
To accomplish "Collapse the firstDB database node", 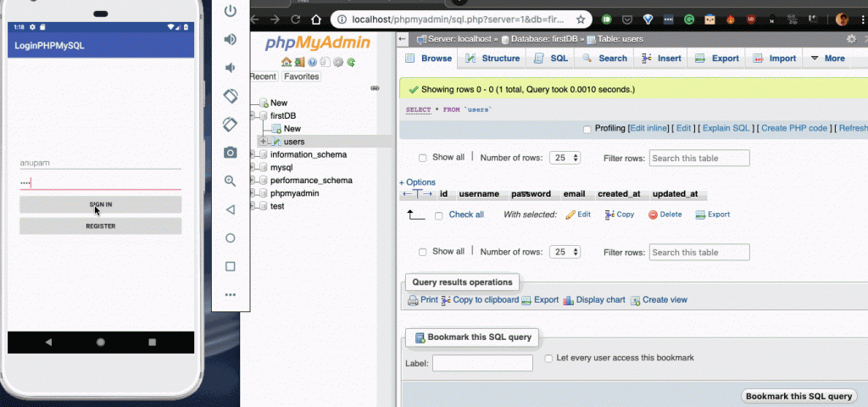I will pyautogui.click(x=253, y=115).
